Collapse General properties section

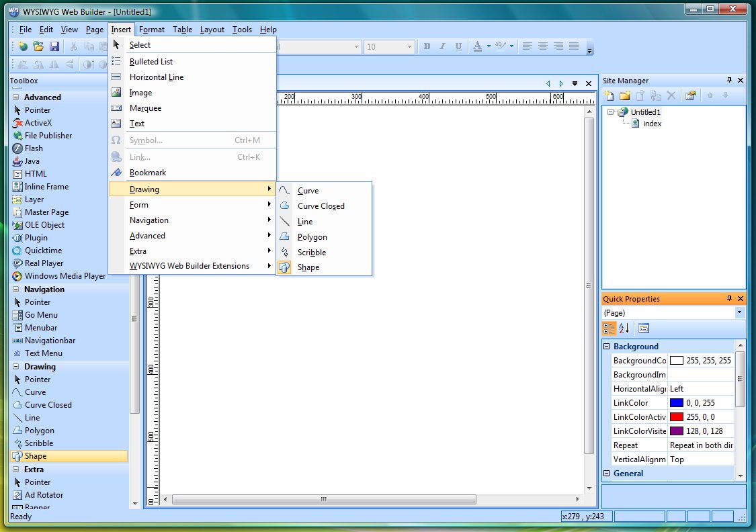coord(607,473)
